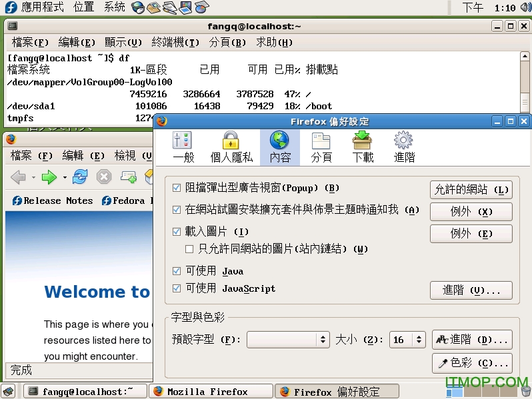
Task: Open the 一般 (General) preferences pane
Action: pos(183,148)
